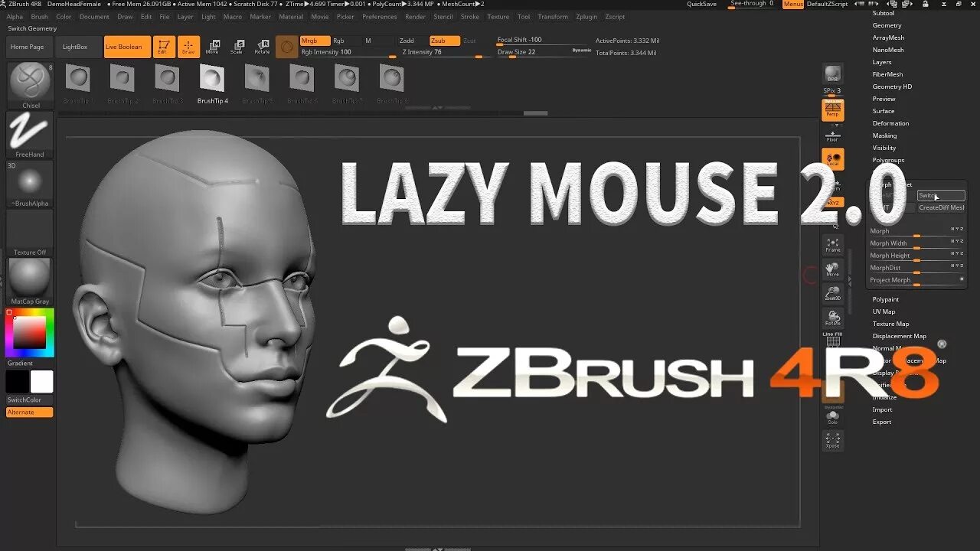Screen dimensions: 980x551
Task: Open LightBox browser
Action: (x=75, y=47)
